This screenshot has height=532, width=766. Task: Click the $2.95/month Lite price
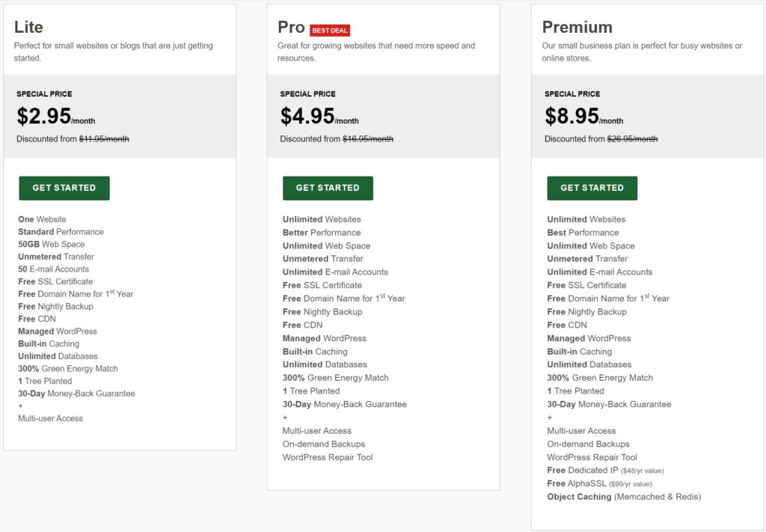tap(55, 116)
